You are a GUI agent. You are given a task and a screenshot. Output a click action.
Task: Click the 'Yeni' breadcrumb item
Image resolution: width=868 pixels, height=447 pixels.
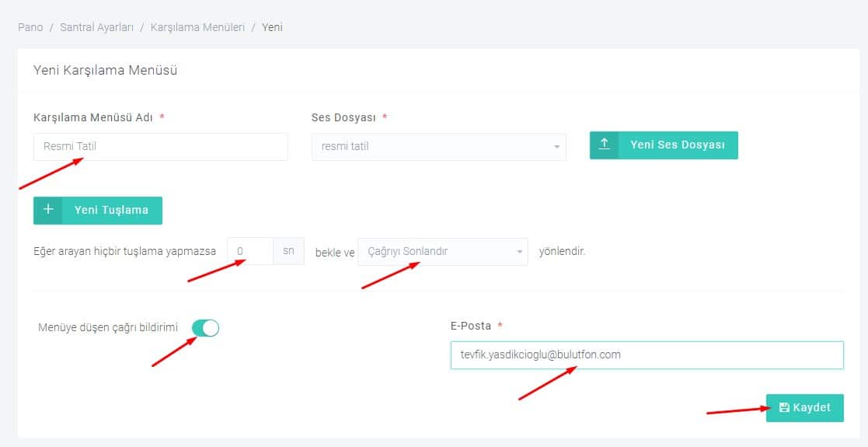(272, 27)
